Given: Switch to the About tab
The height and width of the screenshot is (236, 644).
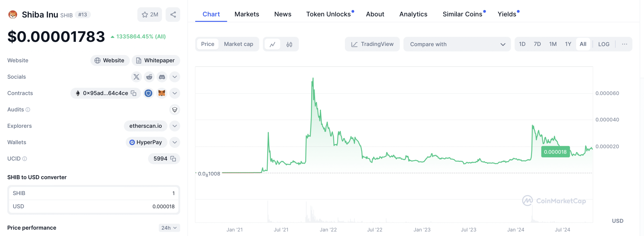Looking at the screenshot, I should tap(375, 14).
